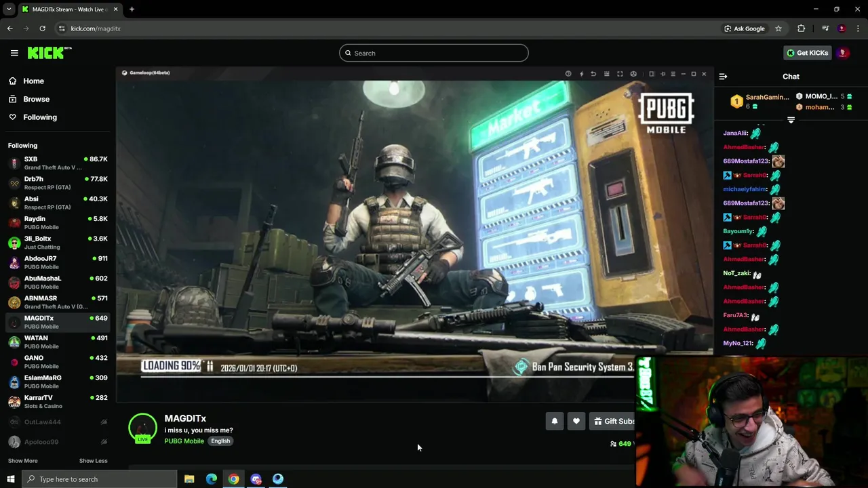
Task: Click the Get KICKs button
Action: (807, 53)
